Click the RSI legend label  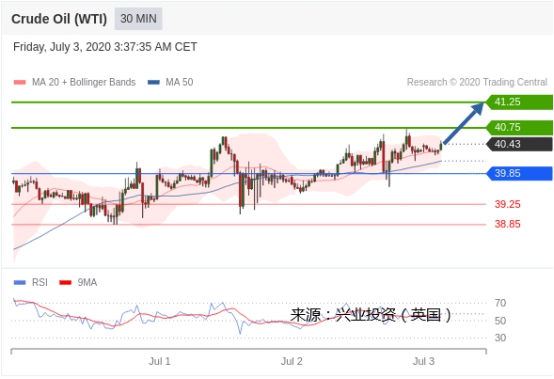tap(40, 283)
